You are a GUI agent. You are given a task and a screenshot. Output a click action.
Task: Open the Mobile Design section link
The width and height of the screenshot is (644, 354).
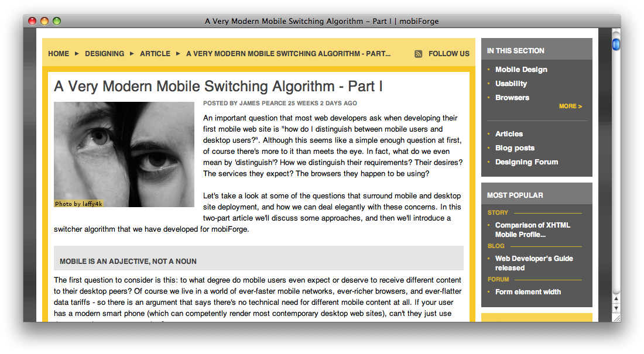521,70
